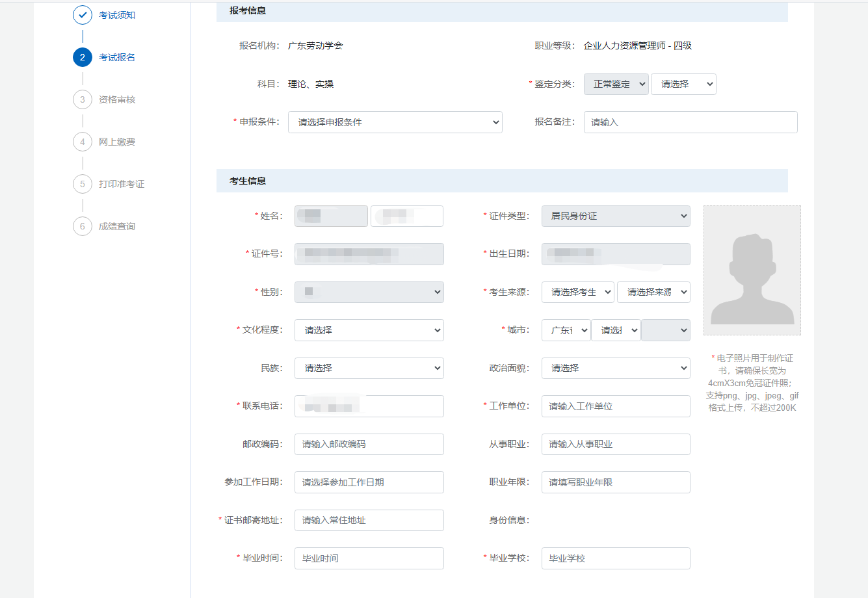868x598 pixels.
Task: Select the 成绩查询 step label
Action: pyautogui.click(x=117, y=226)
